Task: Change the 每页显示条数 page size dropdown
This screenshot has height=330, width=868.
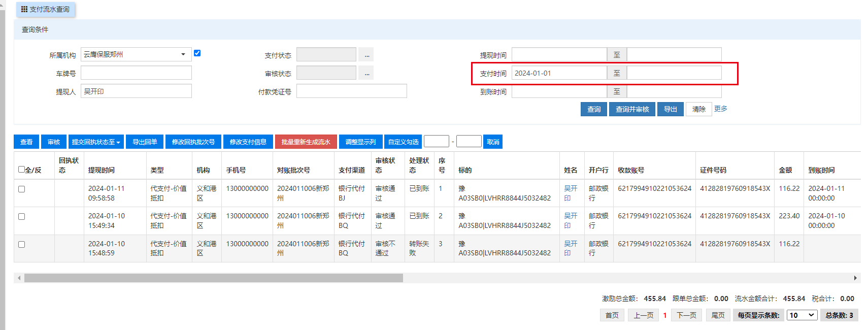Action: coord(802,315)
